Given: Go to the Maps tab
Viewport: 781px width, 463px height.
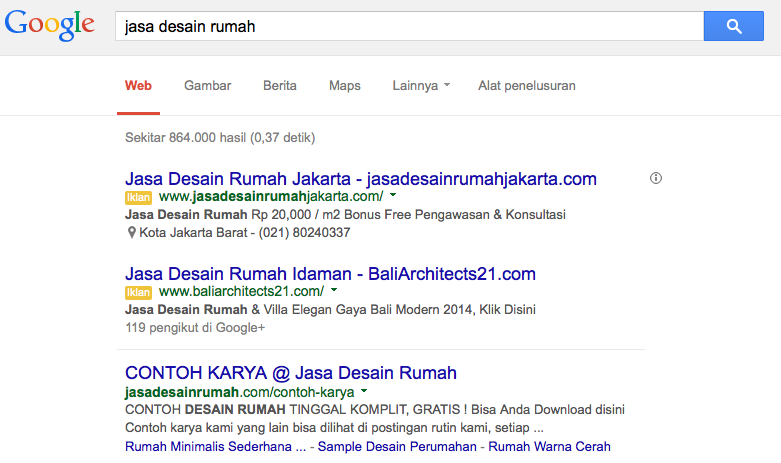Looking at the screenshot, I should [345, 86].
